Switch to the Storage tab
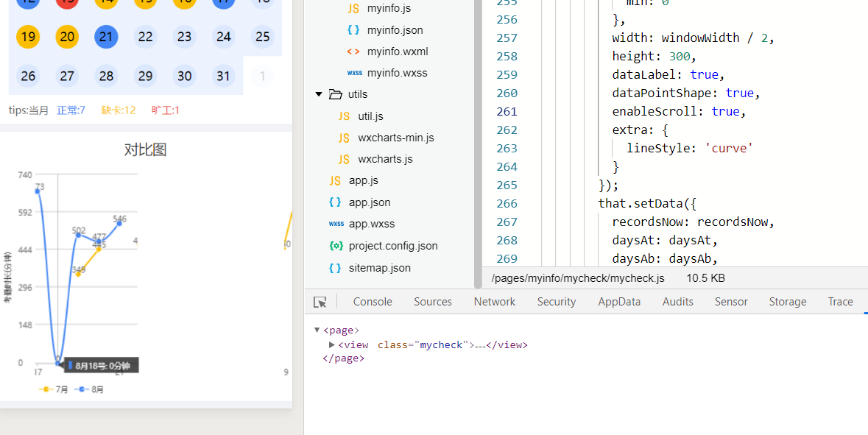This screenshot has width=868, height=435. (x=787, y=301)
